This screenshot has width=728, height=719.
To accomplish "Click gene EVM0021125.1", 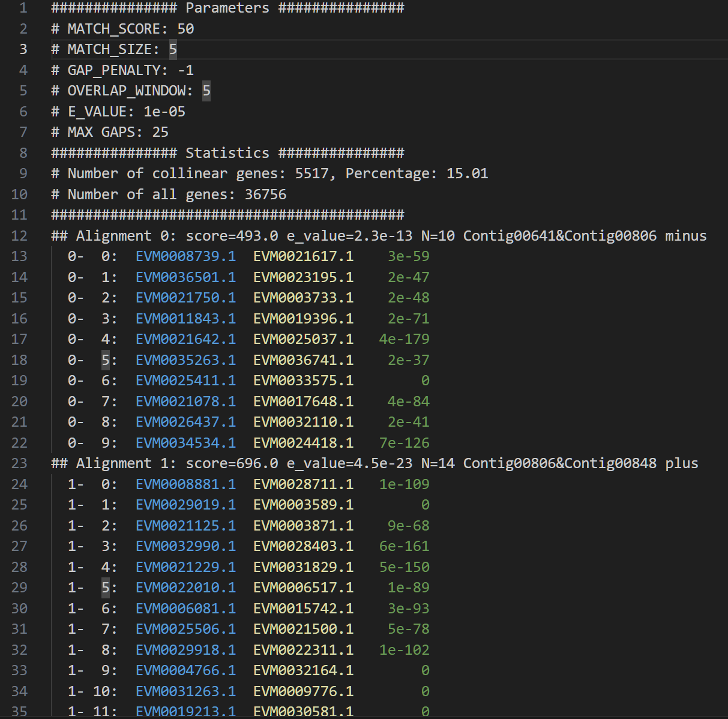I will 185,526.
